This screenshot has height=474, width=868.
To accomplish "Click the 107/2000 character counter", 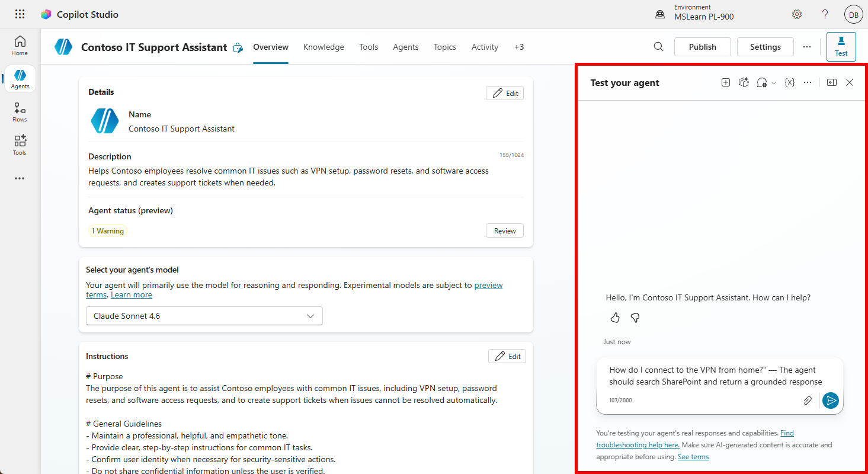I will click(620, 401).
